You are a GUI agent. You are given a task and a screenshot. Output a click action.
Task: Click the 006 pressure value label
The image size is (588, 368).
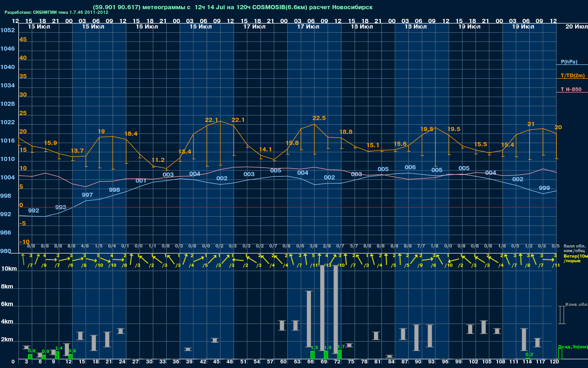pos(410,167)
